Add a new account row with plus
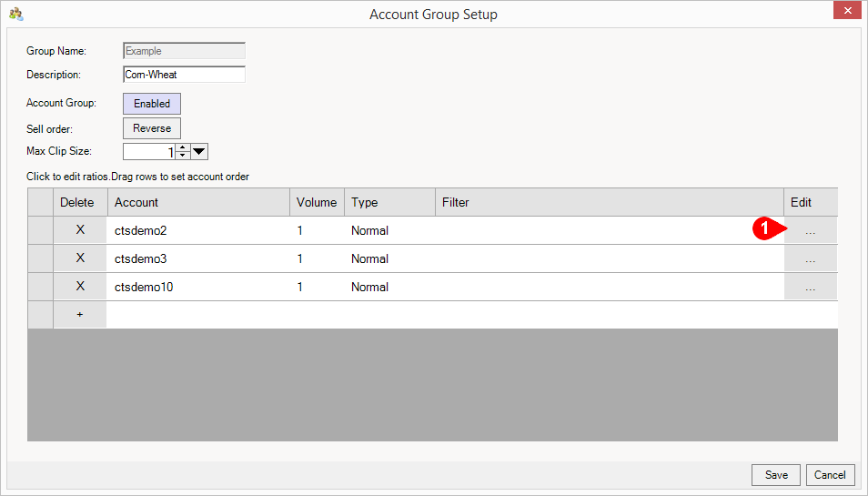868x496 pixels. click(80, 315)
